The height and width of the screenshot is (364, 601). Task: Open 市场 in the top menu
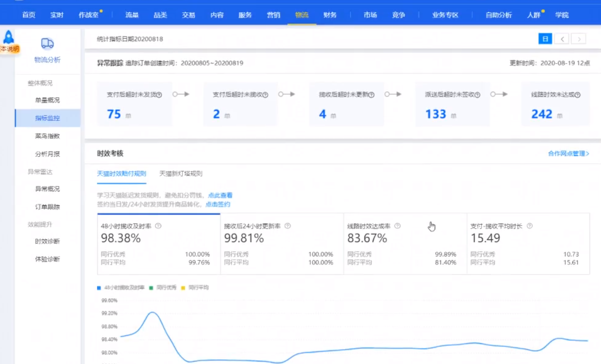click(x=370, y=15)
